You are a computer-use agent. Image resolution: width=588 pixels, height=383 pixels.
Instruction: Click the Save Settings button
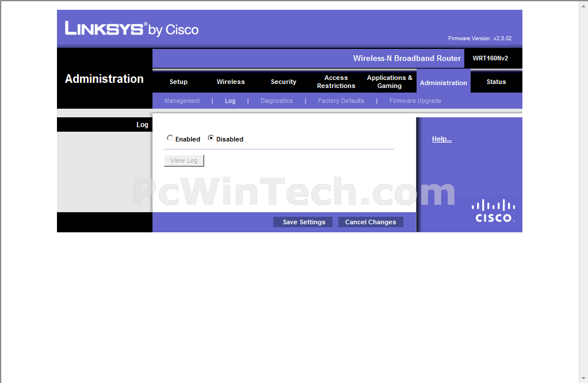(x=303, y=222)
